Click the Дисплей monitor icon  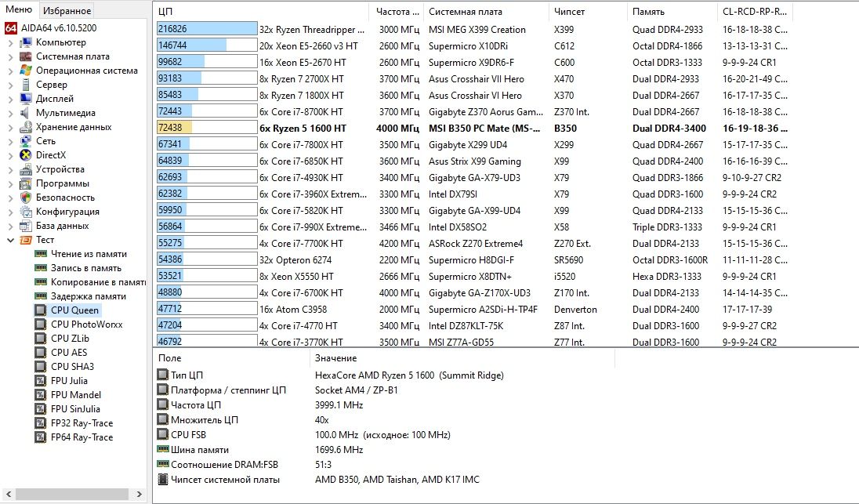pos(26,99)
